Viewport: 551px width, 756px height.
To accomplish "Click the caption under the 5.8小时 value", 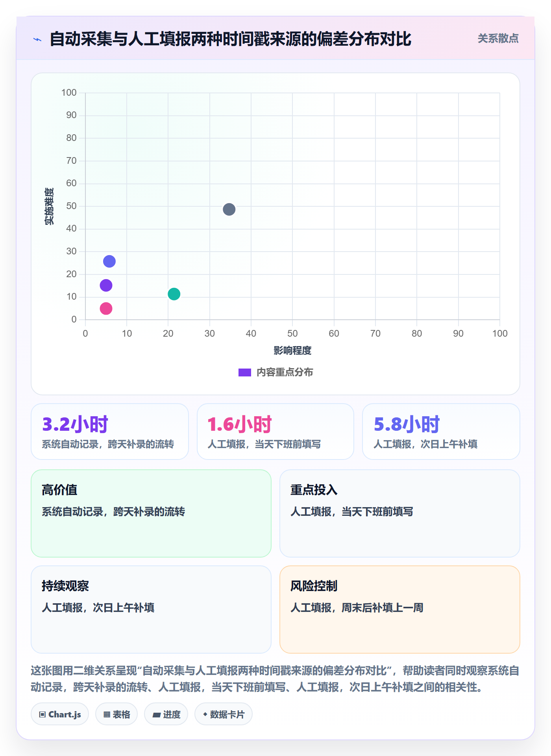I will (425, 445).
